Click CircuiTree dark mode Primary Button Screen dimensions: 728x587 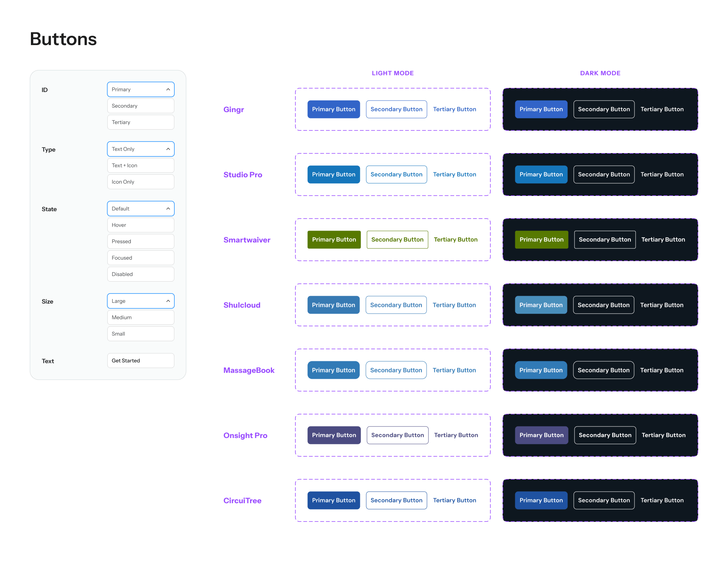coord(541,500)
